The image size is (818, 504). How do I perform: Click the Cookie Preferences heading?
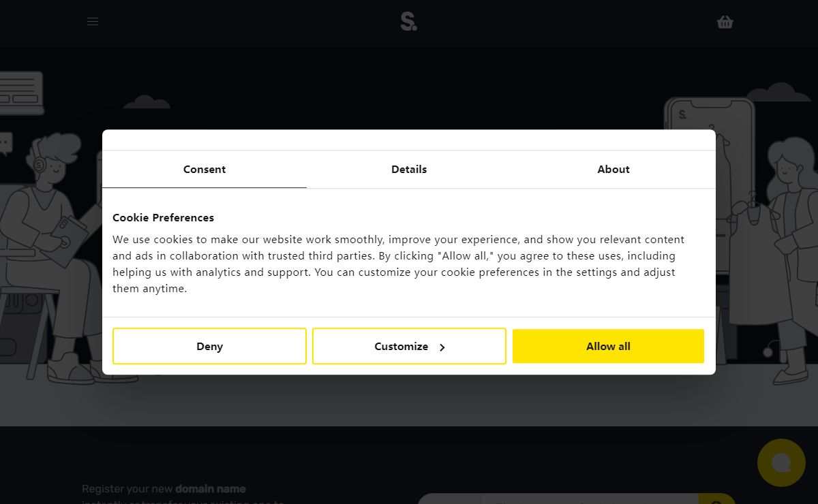pyautogui.click(x=163, y=217)
